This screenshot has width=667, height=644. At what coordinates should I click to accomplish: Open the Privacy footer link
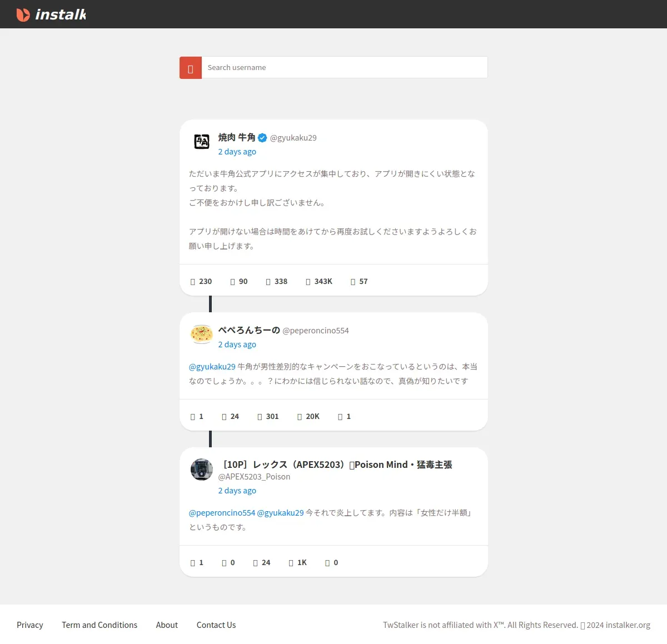point(30,625)
